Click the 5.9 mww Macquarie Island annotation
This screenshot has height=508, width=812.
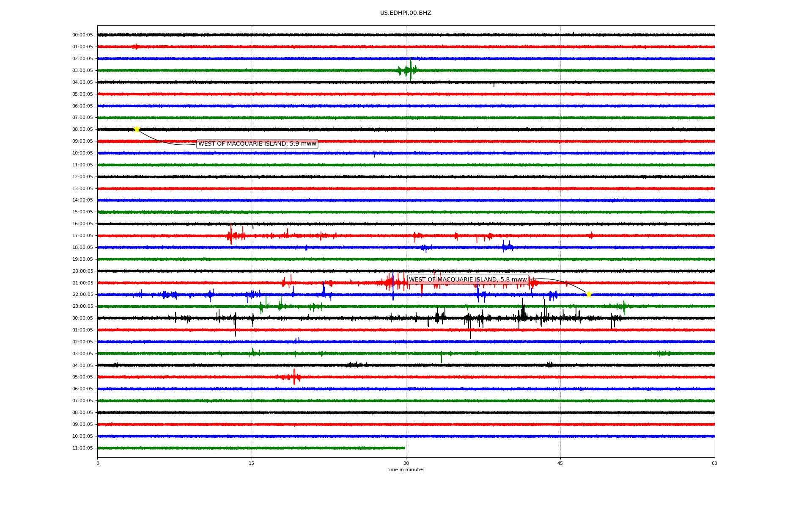(257, 144)
